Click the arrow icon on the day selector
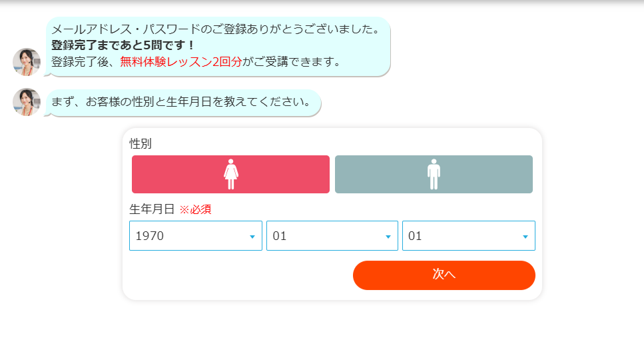The image size is (644, 360). [525, 237]
